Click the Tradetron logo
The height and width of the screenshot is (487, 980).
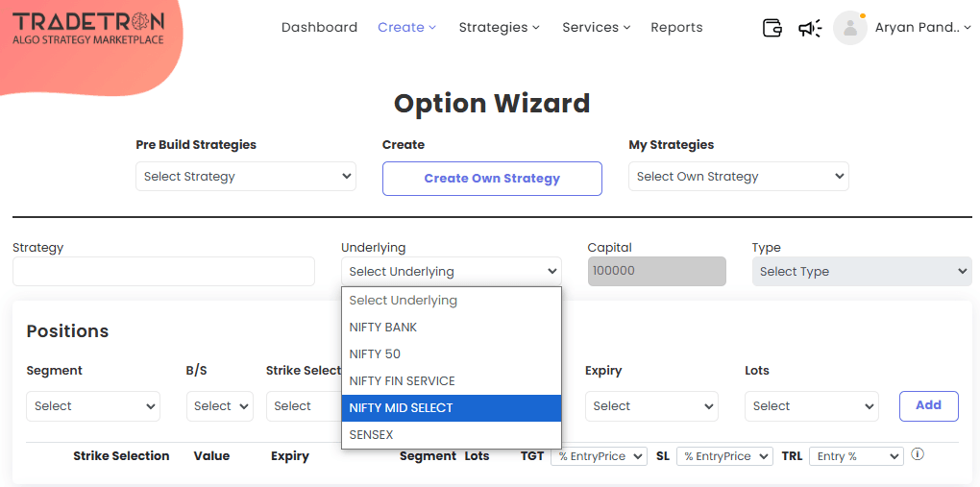coord(88,29)
